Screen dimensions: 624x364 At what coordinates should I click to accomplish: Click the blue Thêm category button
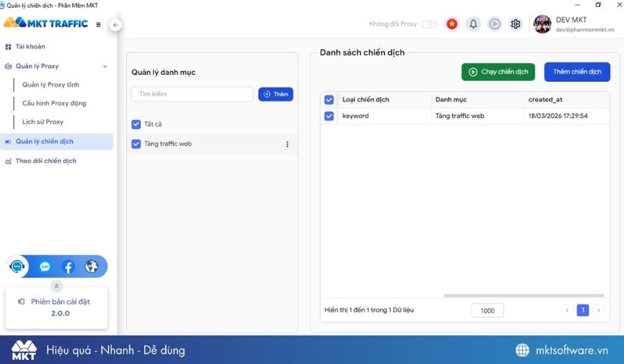[276, 94]
